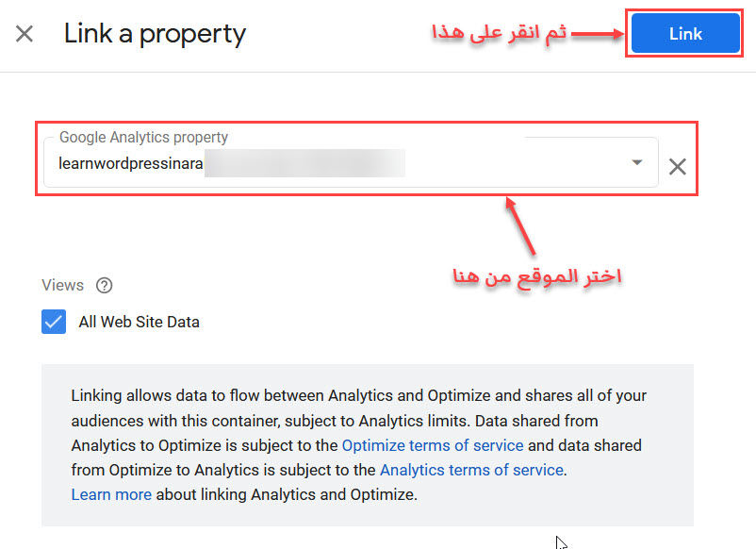The height and width of the screenshot is (549, 756).
Task: Click the red arrow pointing to property field
Action: tap(520, 225)
